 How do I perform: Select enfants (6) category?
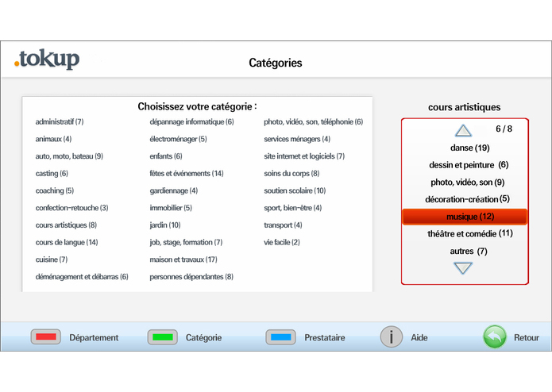pos(166,156)
